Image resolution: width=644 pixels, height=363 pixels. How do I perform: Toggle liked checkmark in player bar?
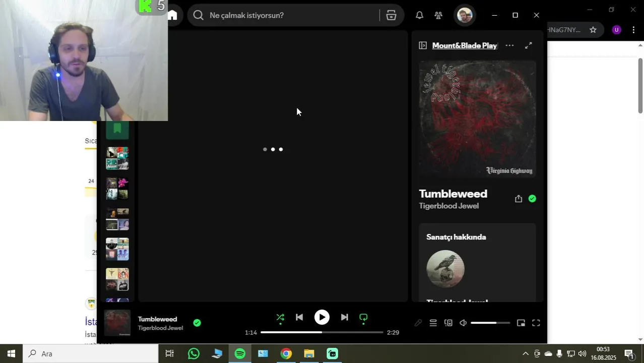197,323
